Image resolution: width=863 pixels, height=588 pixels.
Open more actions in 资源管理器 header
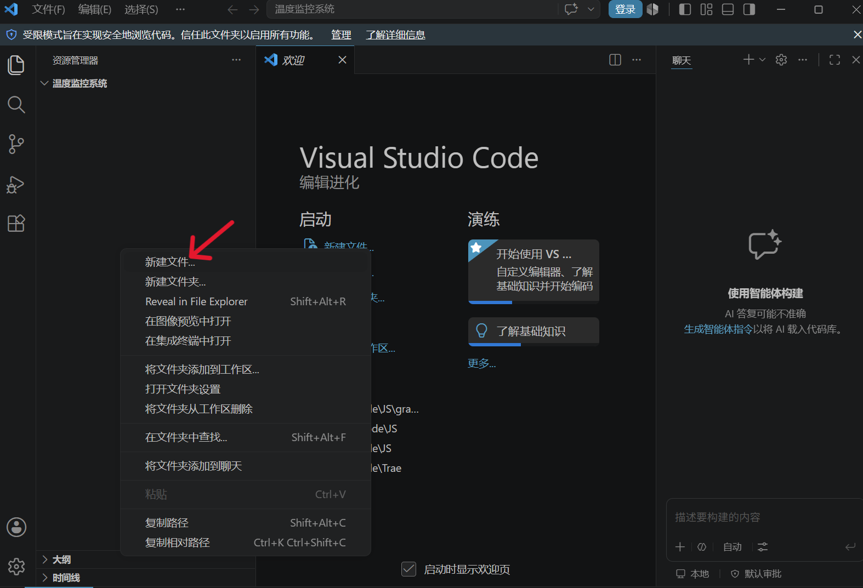(236, 59)
